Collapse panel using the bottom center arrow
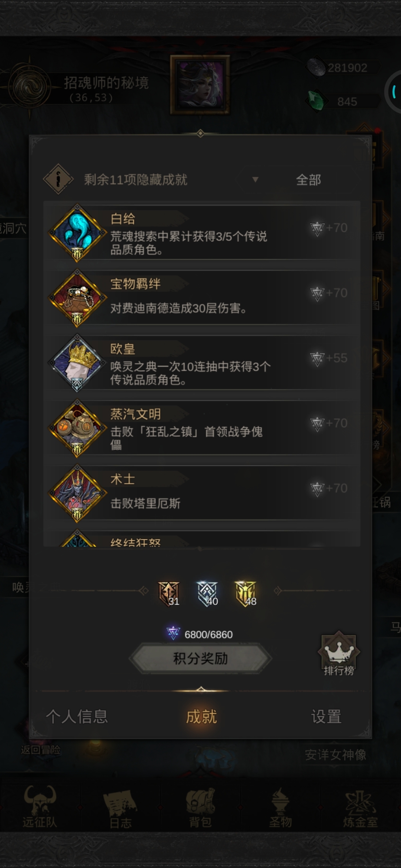The height and width of the screenshot is (868, 401). 201,689
